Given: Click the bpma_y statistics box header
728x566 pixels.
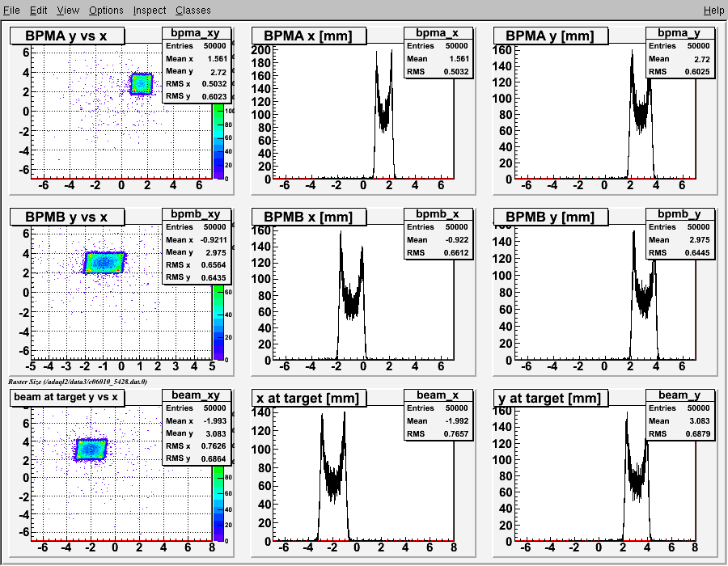Looking at the screenshot, I should pyautogui.click(x=679, y=33).
